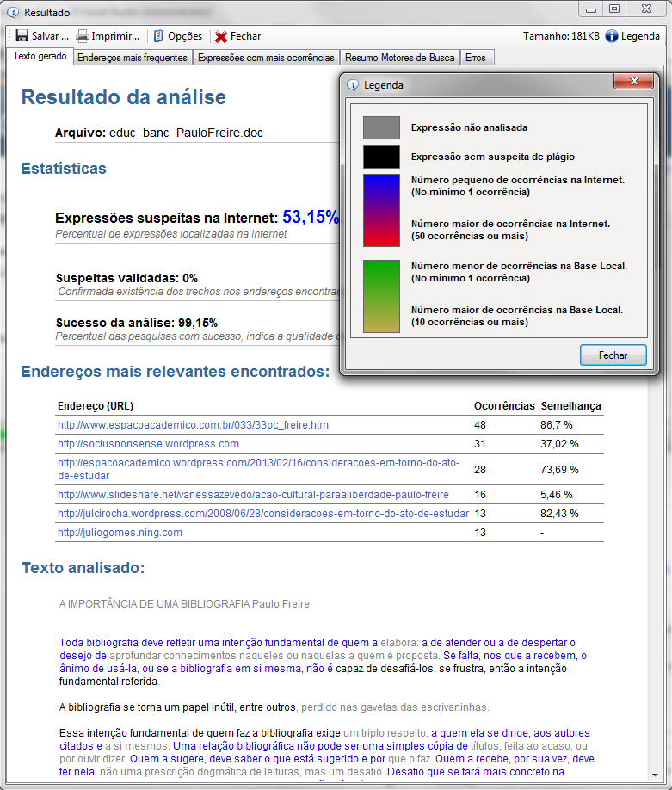
Task: Select the Resumo Motores de Busca tab
Action: point(399,58)
